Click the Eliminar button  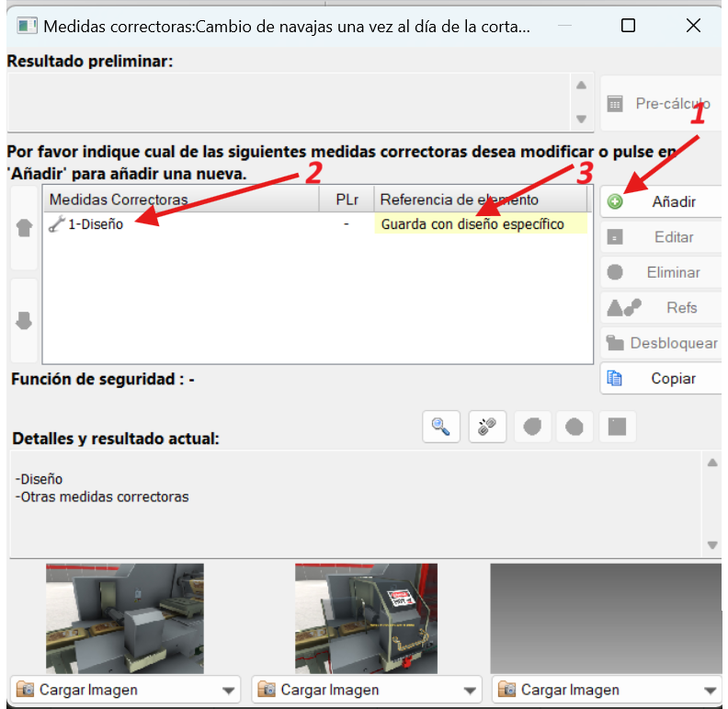click(662, 272)
